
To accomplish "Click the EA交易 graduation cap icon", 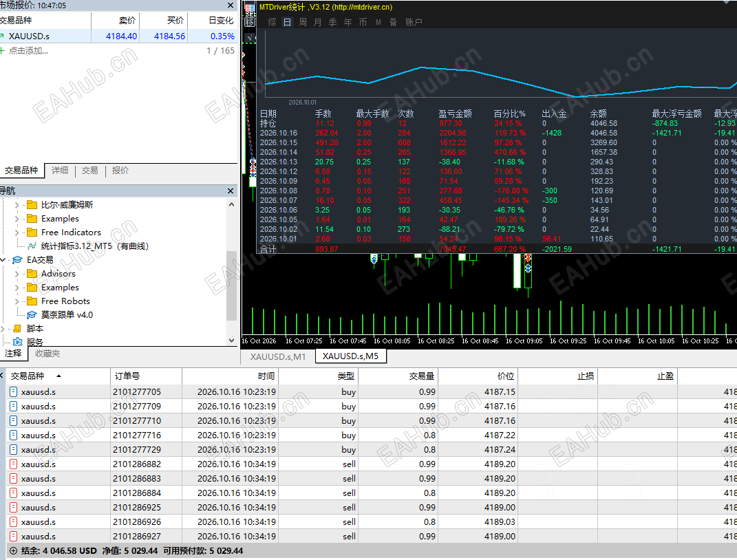I will [17, 260].
